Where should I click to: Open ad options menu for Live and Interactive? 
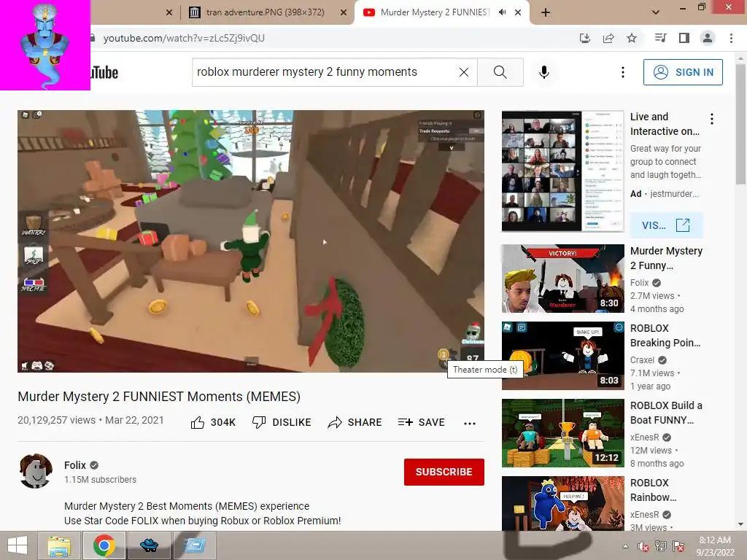pos(712,119)
